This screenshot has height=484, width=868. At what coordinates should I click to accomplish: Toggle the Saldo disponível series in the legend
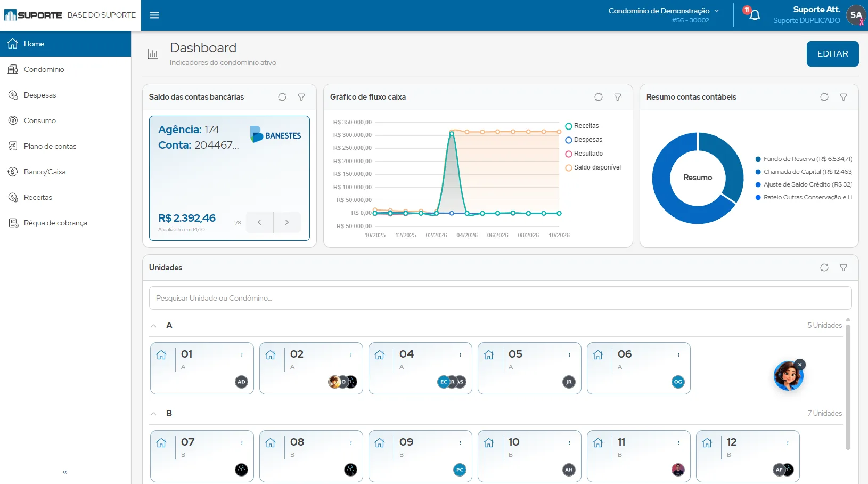click(x=593, y=167)
